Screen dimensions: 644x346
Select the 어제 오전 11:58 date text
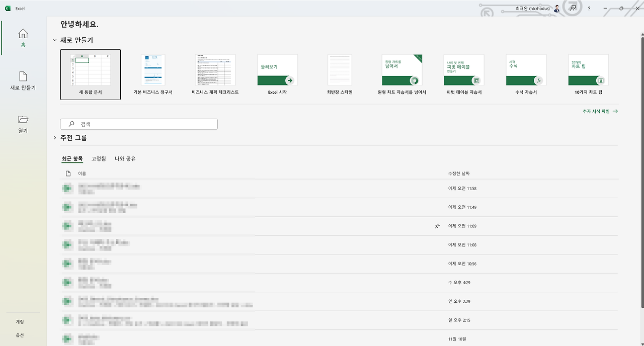point(462,189)
